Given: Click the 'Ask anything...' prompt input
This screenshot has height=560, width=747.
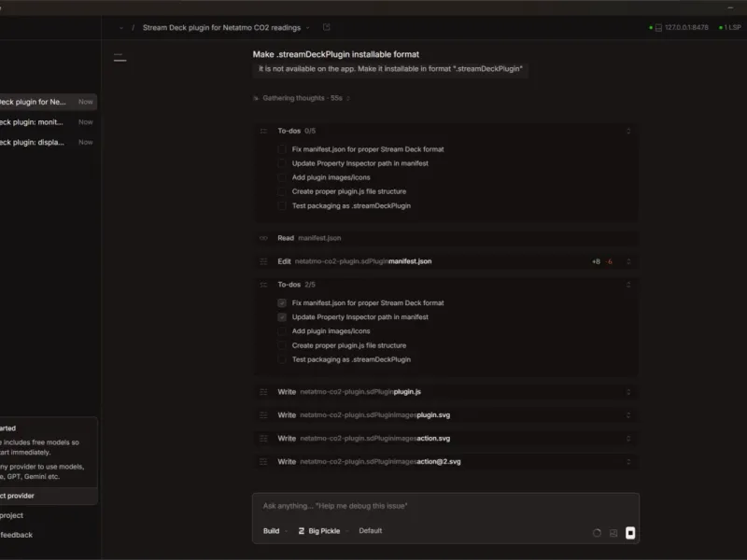Looking at the screenshot, I should click(x=445, y=506).
